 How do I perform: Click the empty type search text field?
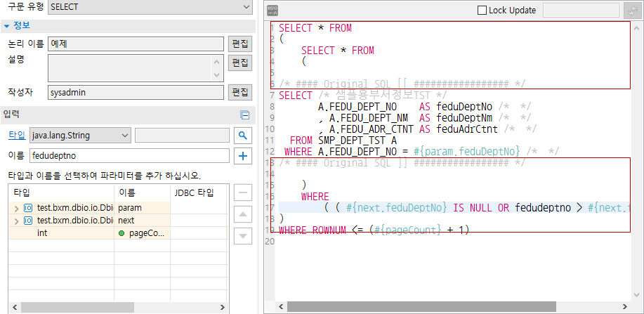point(182,135)
